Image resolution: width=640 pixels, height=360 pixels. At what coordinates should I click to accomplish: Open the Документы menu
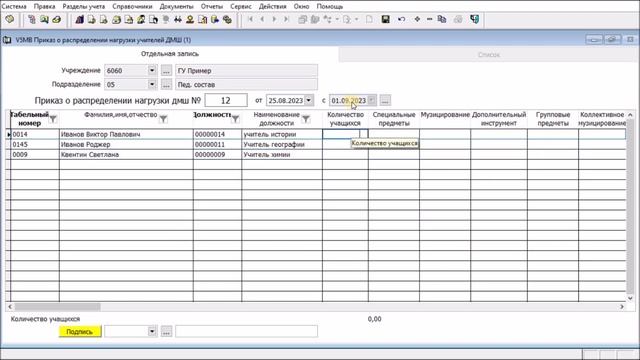[x=176, y=6]
